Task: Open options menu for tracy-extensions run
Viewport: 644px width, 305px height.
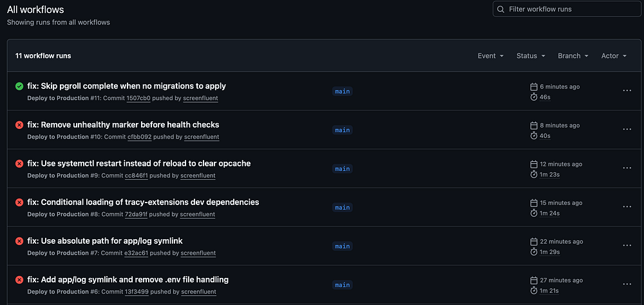Action: point(627,207)
